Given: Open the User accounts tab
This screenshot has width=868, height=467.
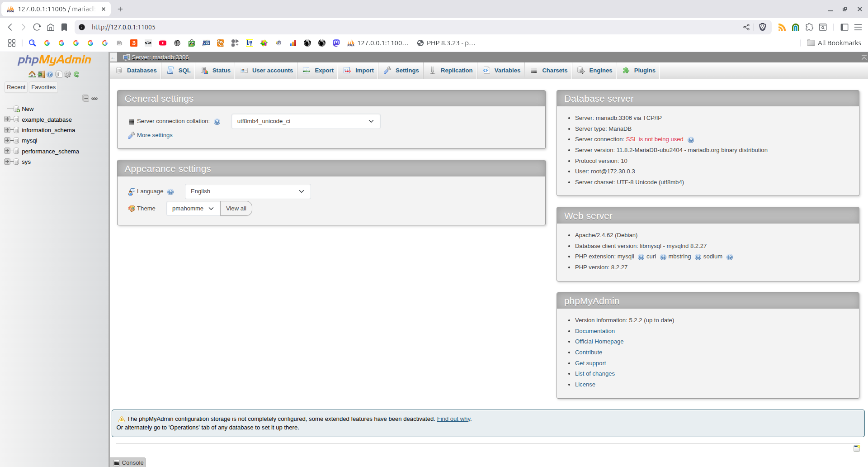Looking at the screenshot, I should point(267,71).
